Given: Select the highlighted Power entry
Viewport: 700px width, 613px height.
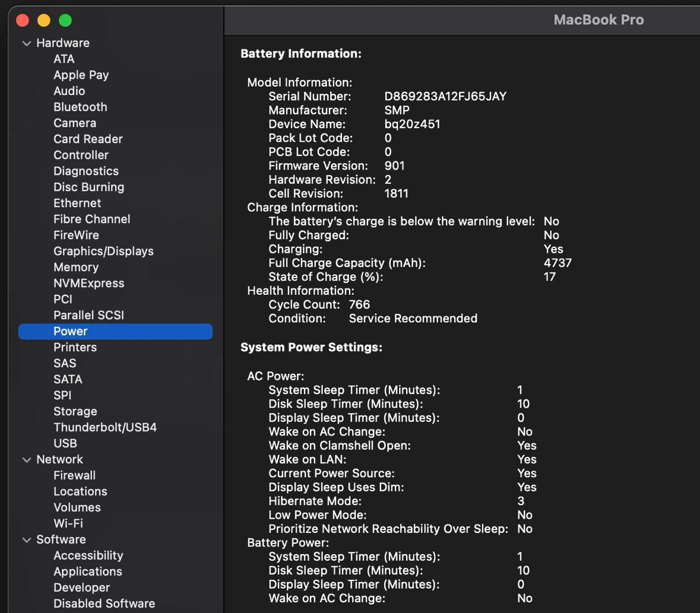Looking at the screenshot, I should click(x=115, y=332).
